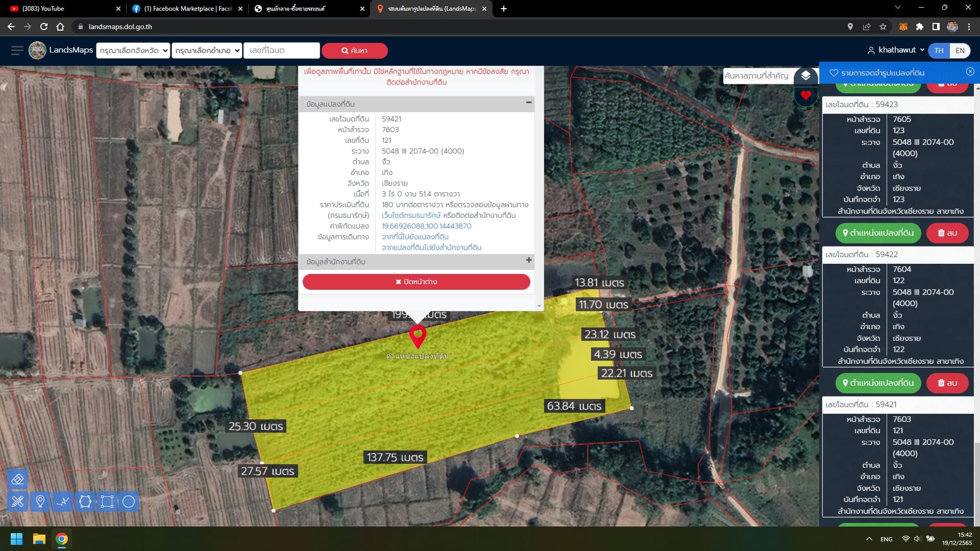Open the map layers icon
980x551 pixels.
tap(805, 76)
